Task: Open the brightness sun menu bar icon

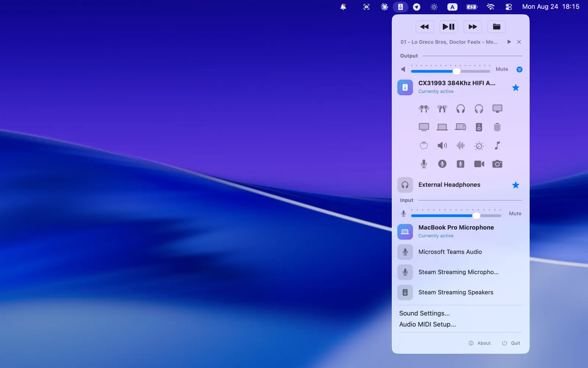Action: coord(434,7)
